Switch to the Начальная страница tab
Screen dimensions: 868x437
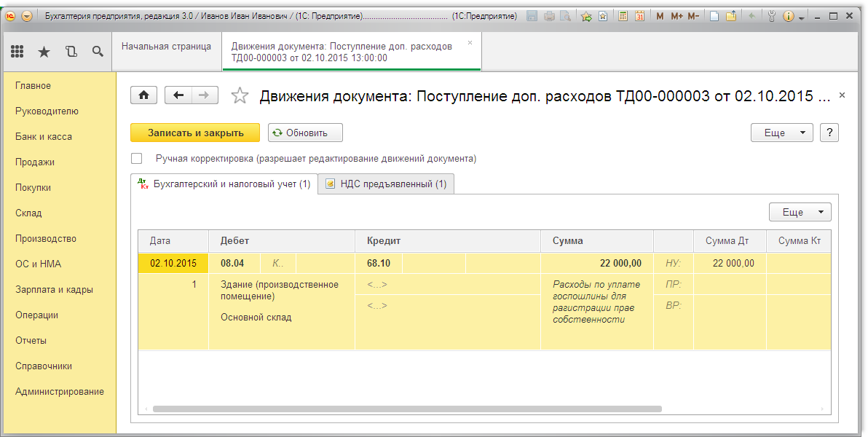point(166,47)
